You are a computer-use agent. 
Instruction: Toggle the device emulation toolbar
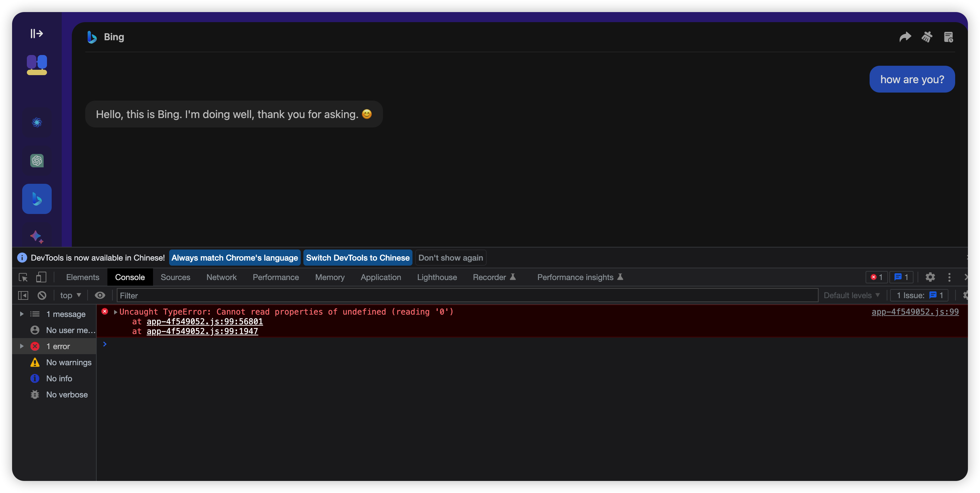point(41,277)
